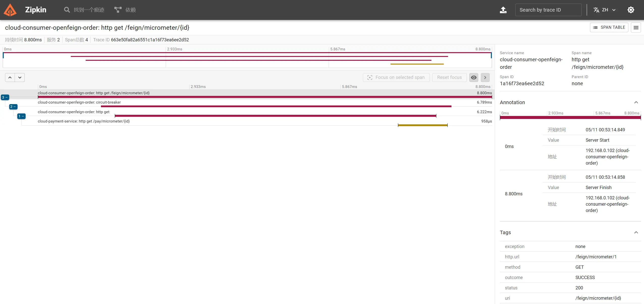The width and height of the screenshot is (644, 304).
Task: Select the cloud-payment-service span row
Action: click(84, 121)
